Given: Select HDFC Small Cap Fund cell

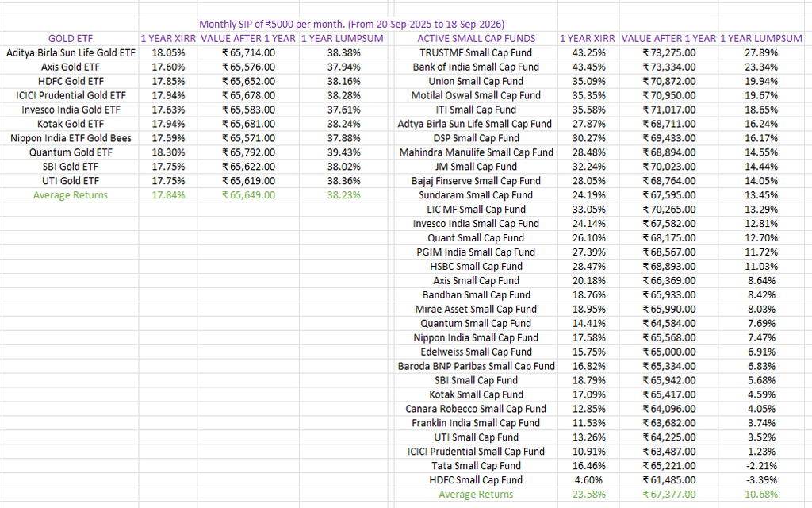Looking at the screenshot, I should click(476, 480).
